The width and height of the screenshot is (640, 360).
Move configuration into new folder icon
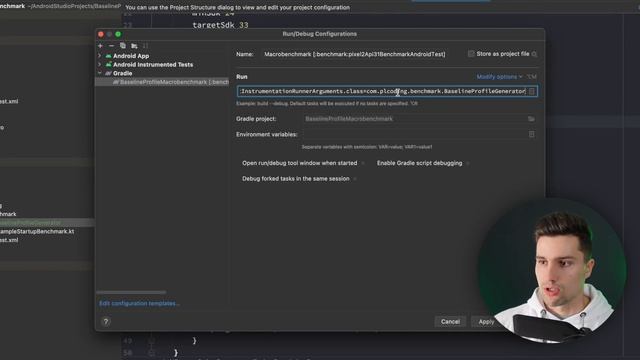134,46
